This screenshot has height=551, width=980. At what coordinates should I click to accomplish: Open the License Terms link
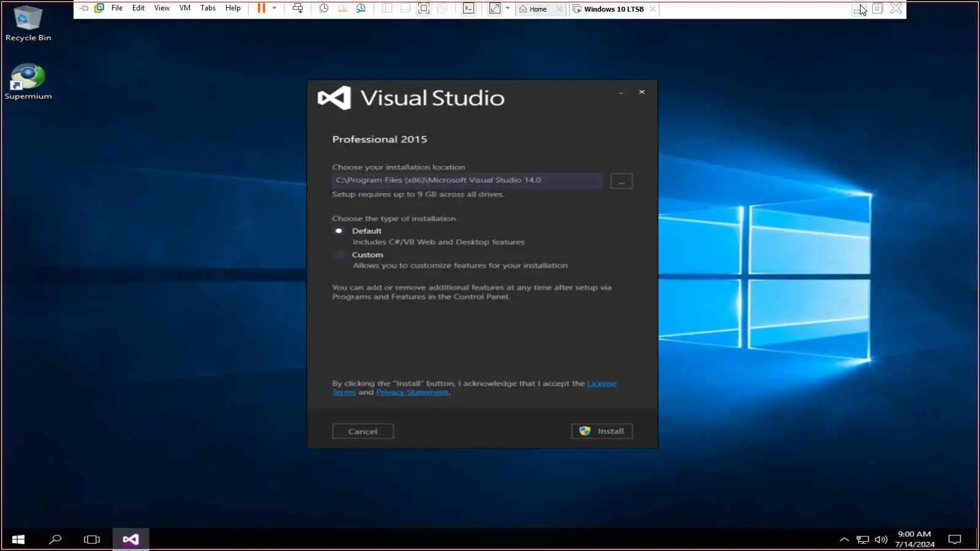pos(601,383)
